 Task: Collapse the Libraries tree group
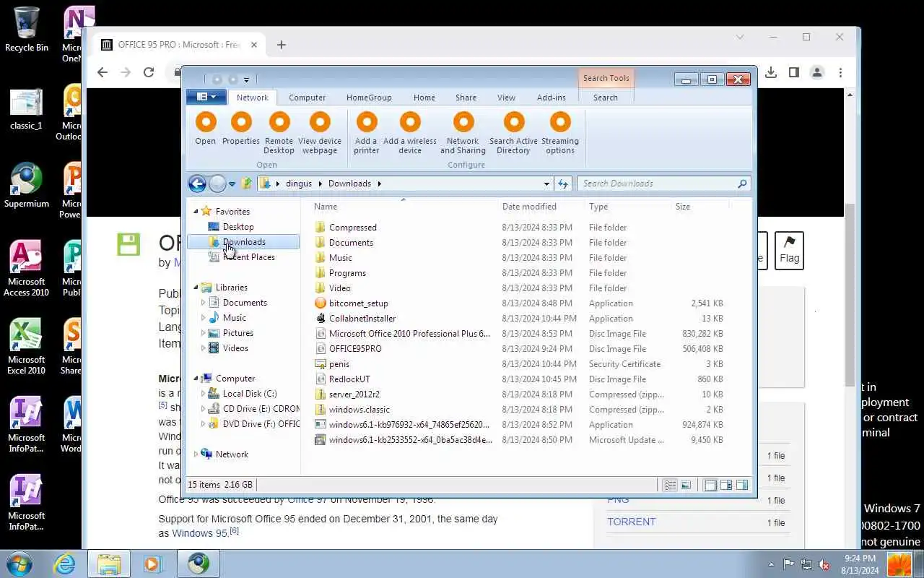coord(196,288)
